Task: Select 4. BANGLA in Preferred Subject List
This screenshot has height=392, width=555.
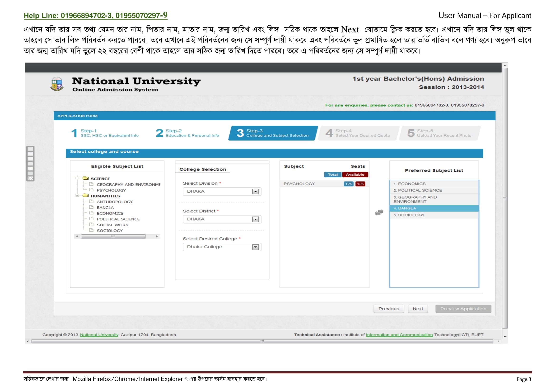Action: coord(434,208)
